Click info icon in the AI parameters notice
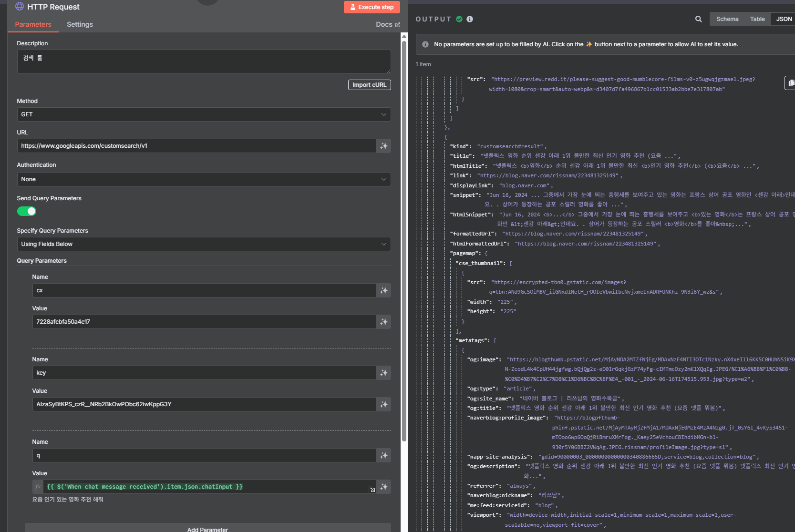 (x=425, y=44)
